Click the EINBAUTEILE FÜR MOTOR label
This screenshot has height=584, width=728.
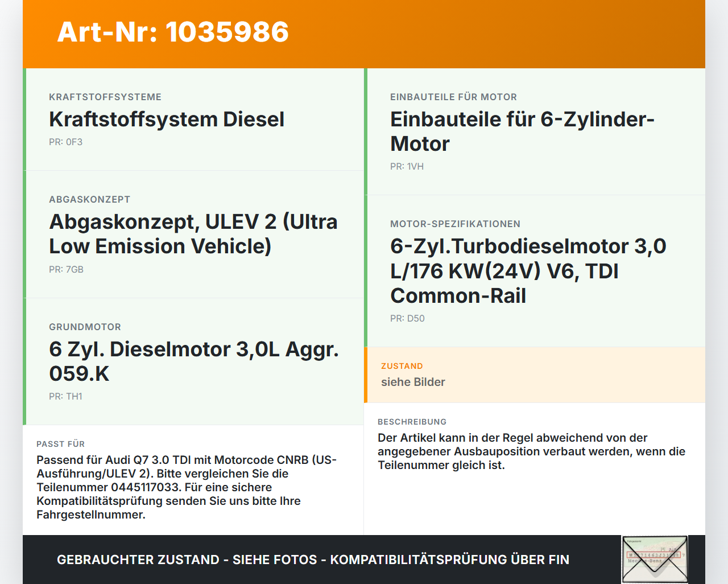453,97
